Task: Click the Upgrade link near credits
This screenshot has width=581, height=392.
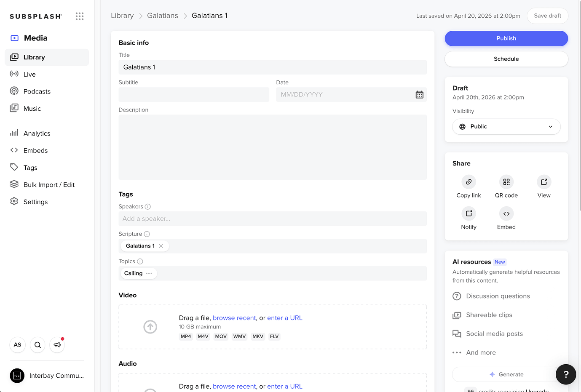Action: [x=537, y=390]
